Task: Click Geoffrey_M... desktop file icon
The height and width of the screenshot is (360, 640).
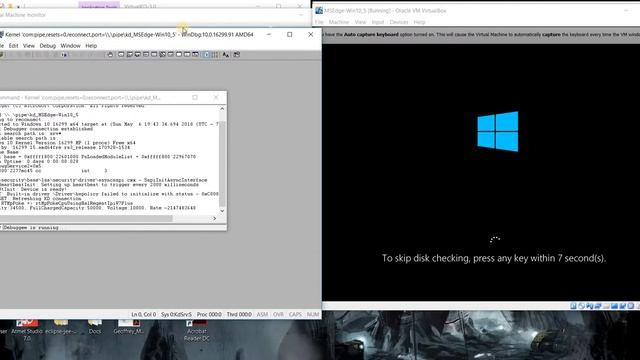Action: coord(129,327)
